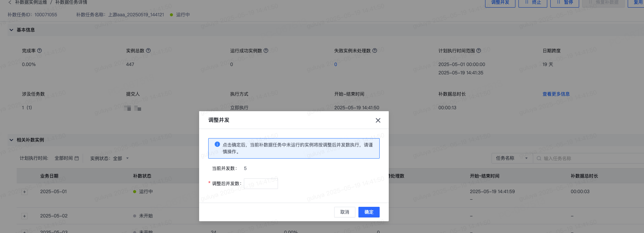Image resolution: width=644 pixels, height=233 pixels.
Task: Click task ID 100071055
Action: tap(46, 15)
